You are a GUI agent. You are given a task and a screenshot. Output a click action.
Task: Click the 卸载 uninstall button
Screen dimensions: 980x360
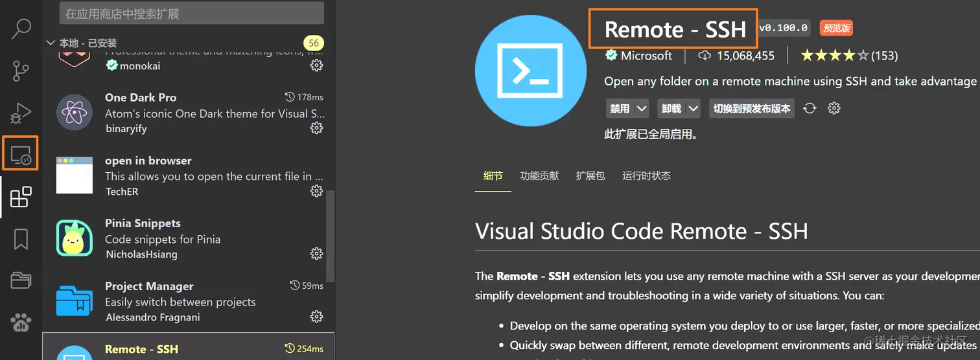point(671,108)
